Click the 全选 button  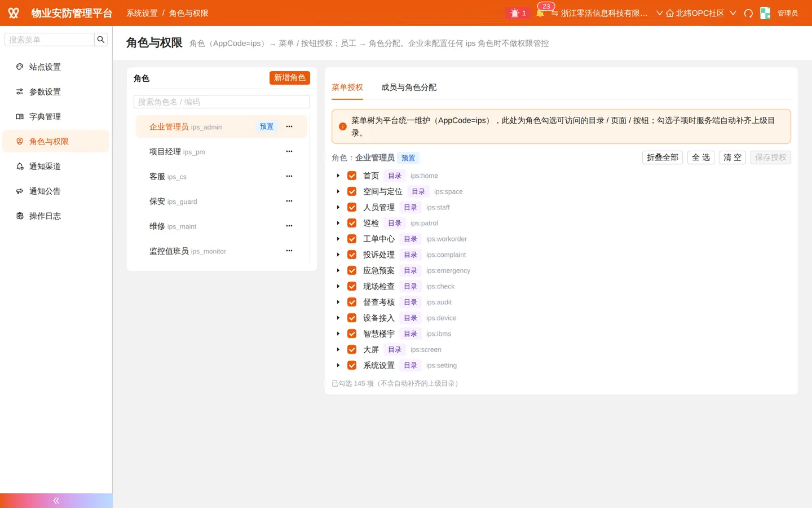click(701, 157)
